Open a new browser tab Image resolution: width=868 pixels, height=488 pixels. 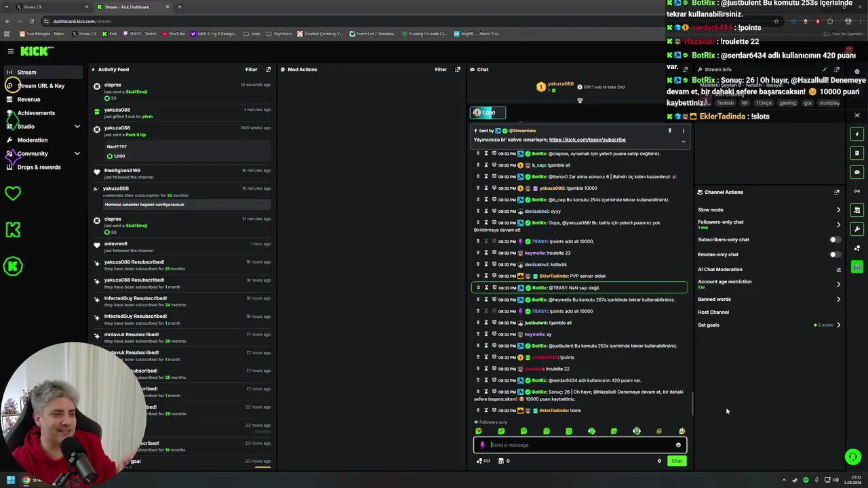(180, 7)
